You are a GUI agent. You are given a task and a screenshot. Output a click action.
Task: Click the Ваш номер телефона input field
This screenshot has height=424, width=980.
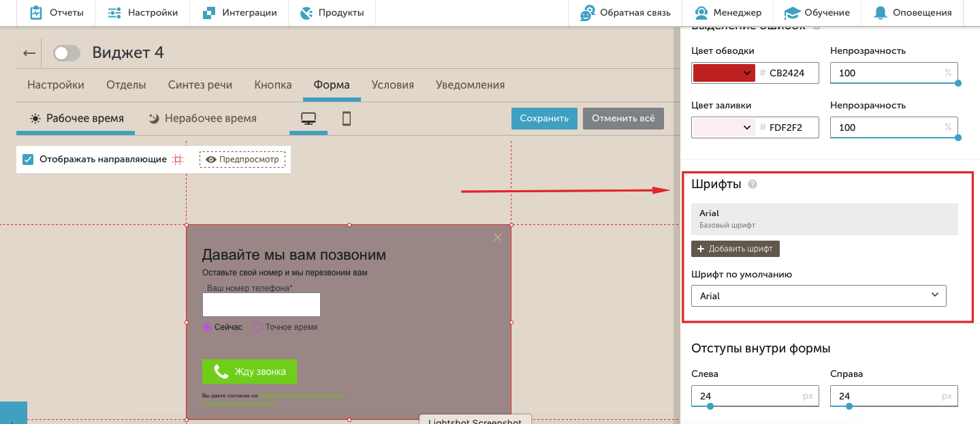262,305
